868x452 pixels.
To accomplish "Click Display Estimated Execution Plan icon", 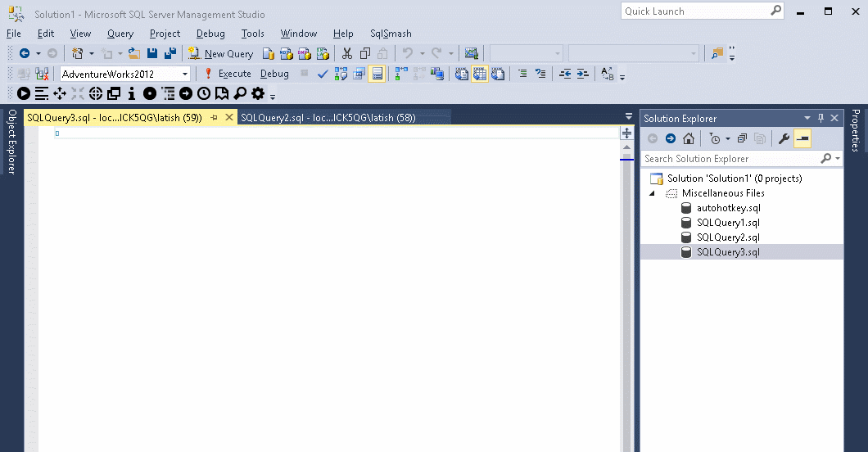I will click(341, 74).
